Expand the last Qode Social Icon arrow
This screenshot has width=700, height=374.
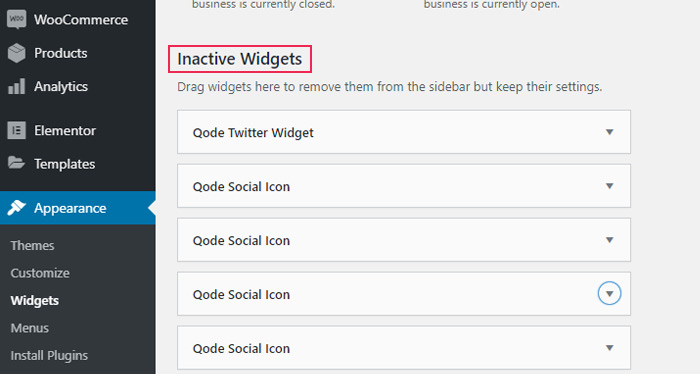[609, 348]
